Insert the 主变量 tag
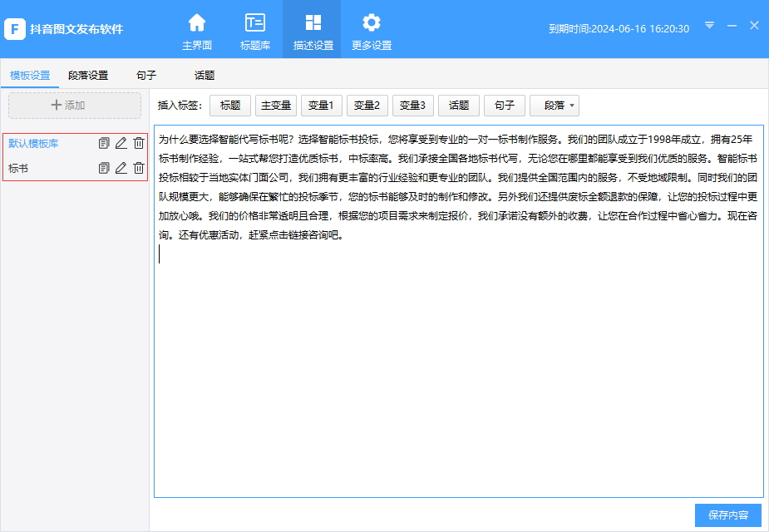 point(275,105)
